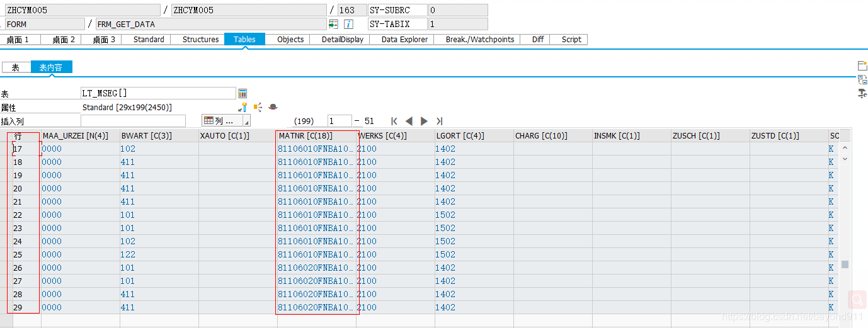Select row number 29 in table
The width and height of the screenshot is (868, 328).
coord(26,307)
